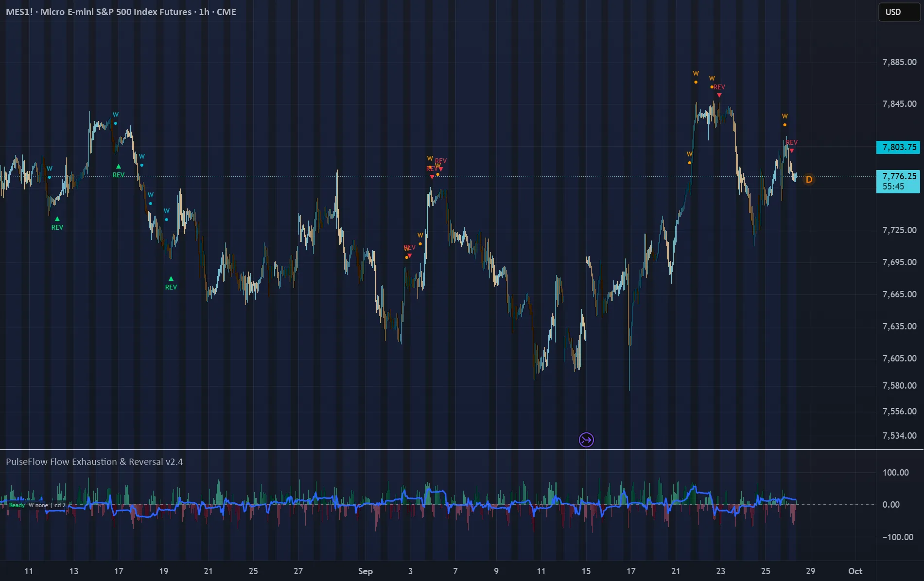Screen dimensions: 924x581
Task: Click the 100.00 level on the indicator scale
Action: pyautogui.click(x=895, y=473)
